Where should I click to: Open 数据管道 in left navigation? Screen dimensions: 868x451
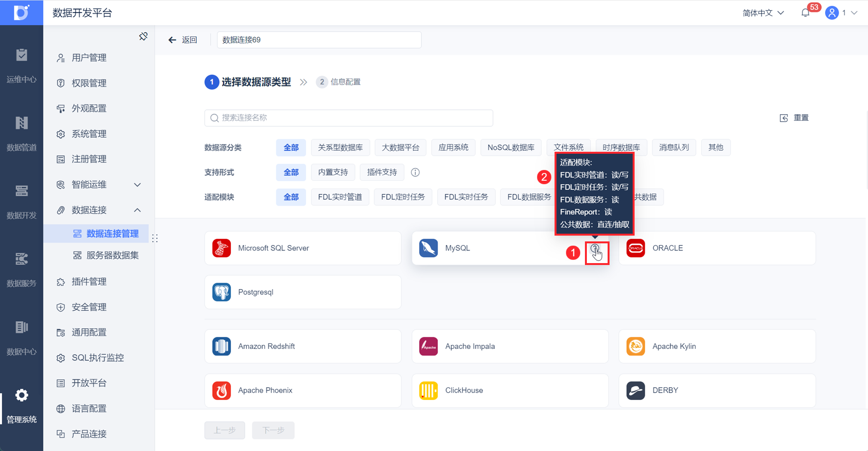pos(22,133)
